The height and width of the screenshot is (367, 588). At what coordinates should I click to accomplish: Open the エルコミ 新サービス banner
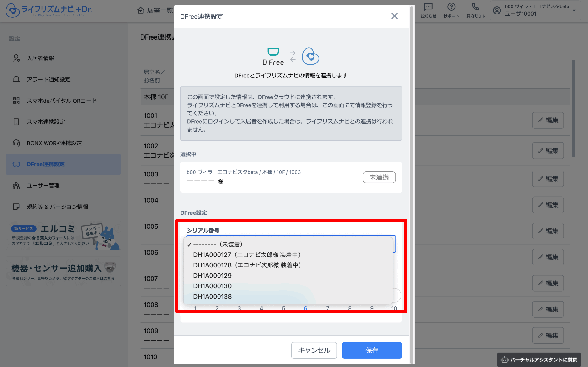pos(63,236)
